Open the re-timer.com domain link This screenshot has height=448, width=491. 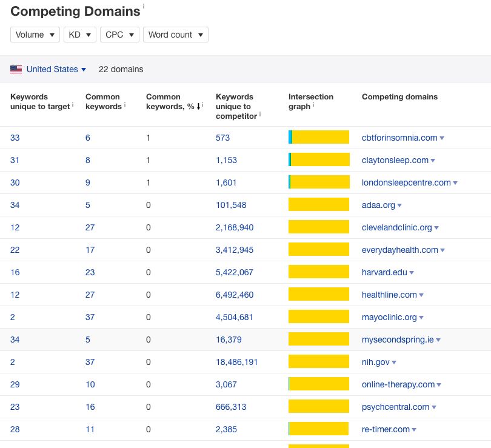click(386, 429)
